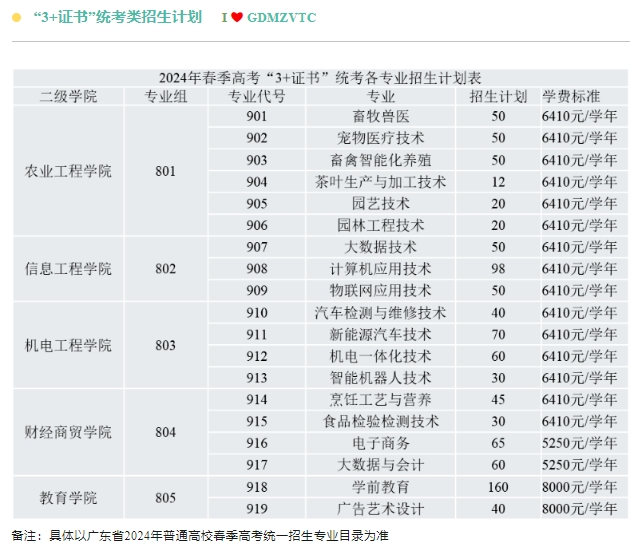Click tuition 5250元/学年 in 电子商务 row
This screenshot has height=554, width=640.
point(579,443)
